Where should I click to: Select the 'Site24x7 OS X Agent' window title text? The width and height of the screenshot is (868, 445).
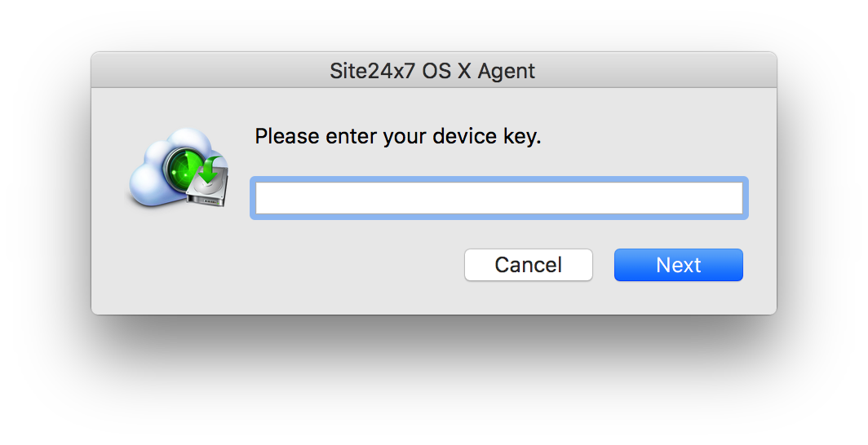click(x=432, y=71)
